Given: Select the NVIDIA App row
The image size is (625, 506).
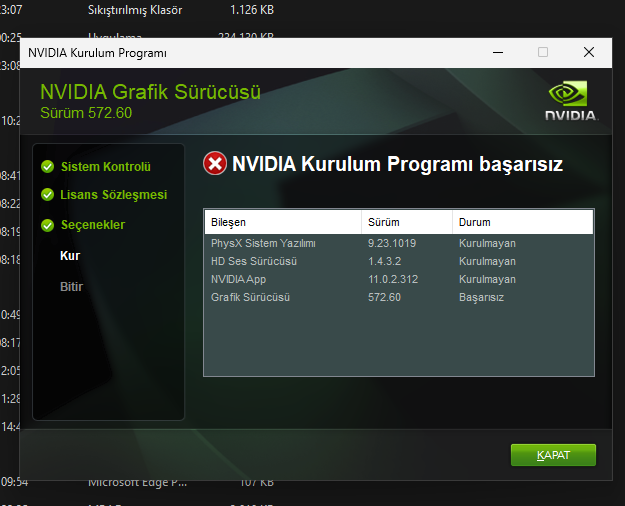Looking at the screenshot, I should pyautogui.click(x=399, y=279).
